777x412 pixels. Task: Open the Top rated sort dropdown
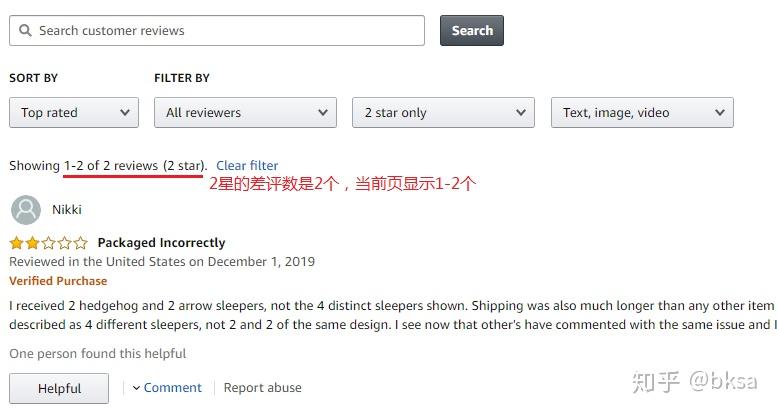click(x=73, y=113)
